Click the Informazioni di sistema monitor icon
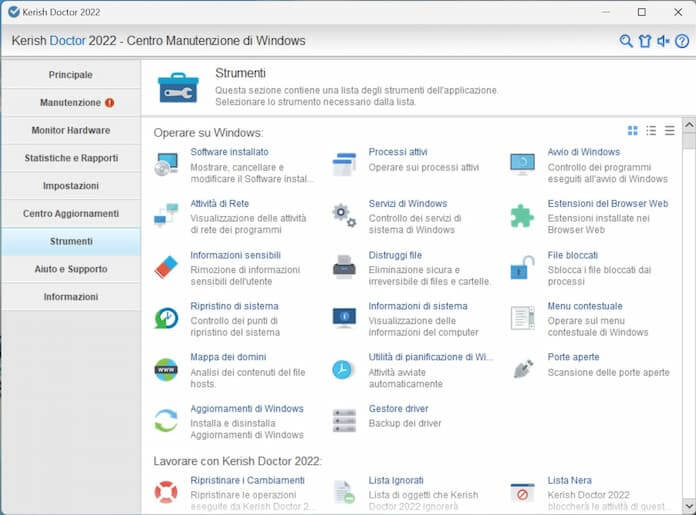 coord(344,318)
